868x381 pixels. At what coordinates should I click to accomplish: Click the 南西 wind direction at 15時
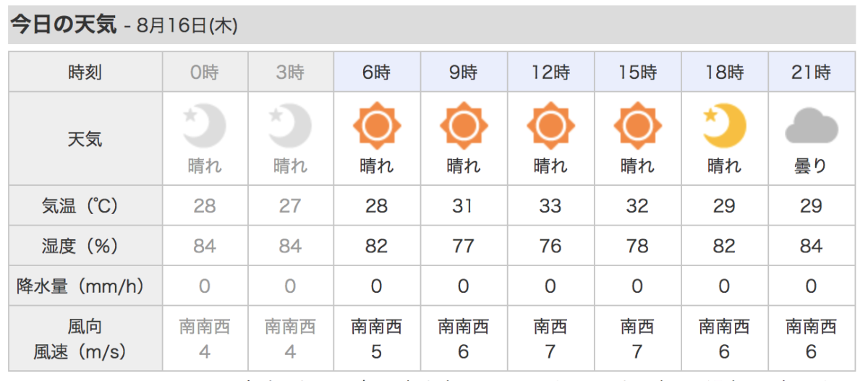[637, 327]
